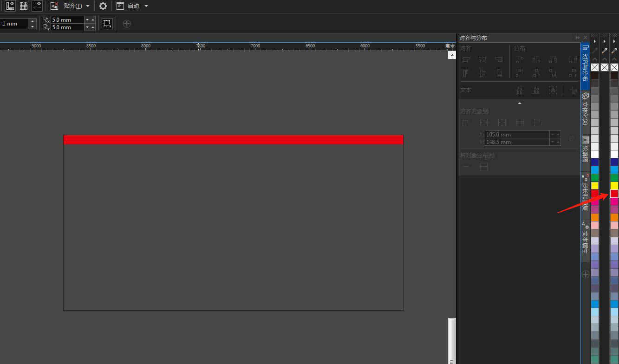This screenshot has width=619, height=364.
Task: Collapse the align section arrow
Action: (x=520, y=103)
